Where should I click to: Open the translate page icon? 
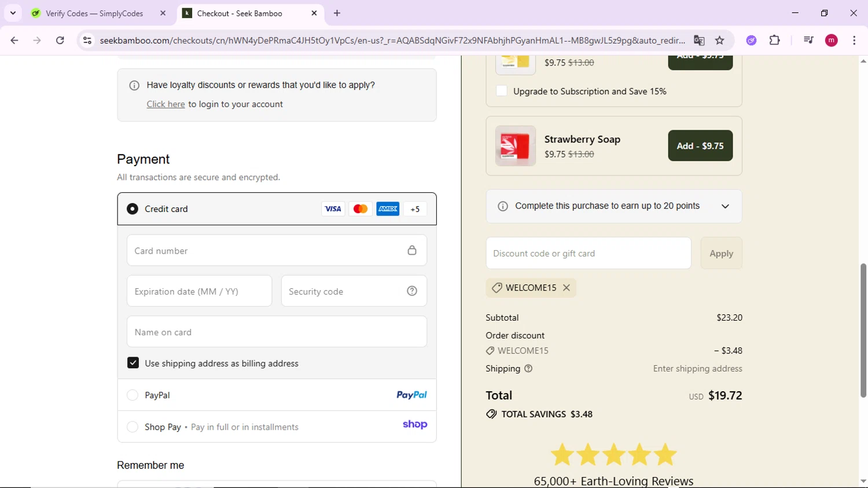coord(699,41)
